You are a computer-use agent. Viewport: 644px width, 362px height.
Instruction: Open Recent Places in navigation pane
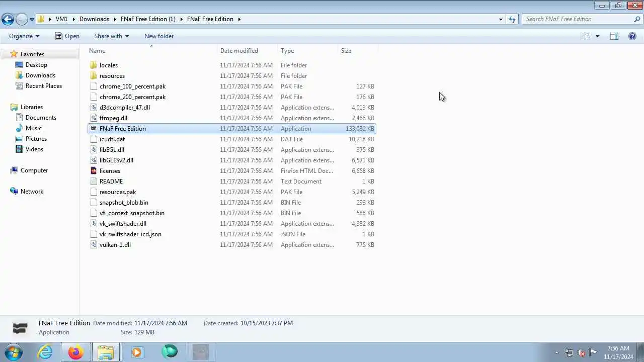[x=44, y=86]
